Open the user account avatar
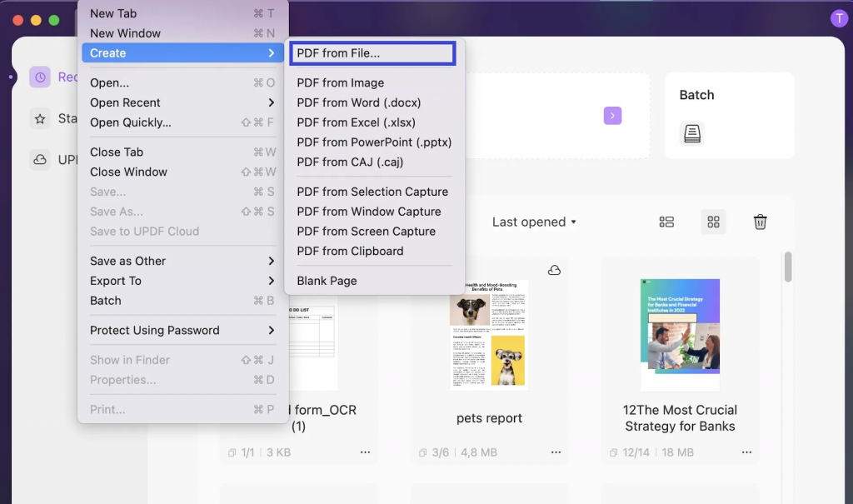This screenshot has height=504, width=853. coord(838,17)
